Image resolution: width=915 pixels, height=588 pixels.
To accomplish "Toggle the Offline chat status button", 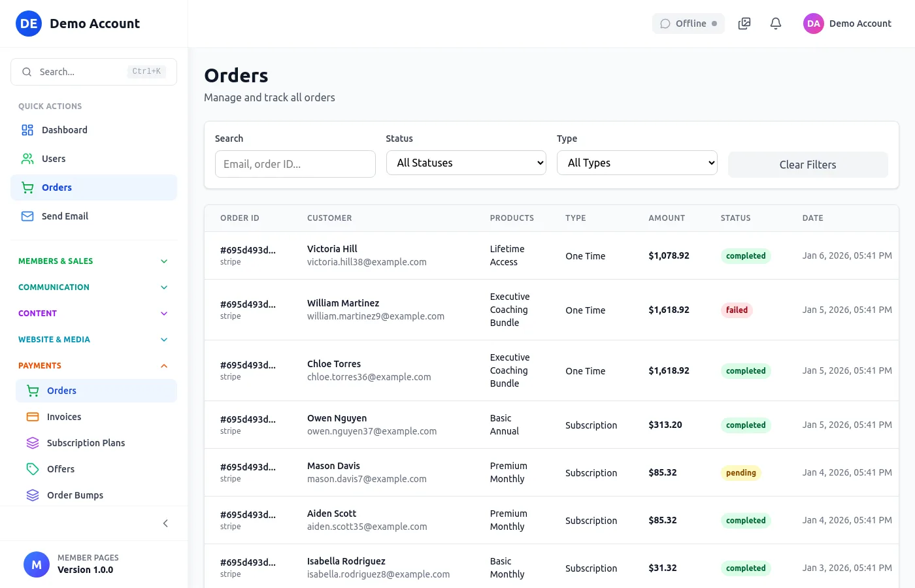I will pyautogui.click(x=688, y=24).
